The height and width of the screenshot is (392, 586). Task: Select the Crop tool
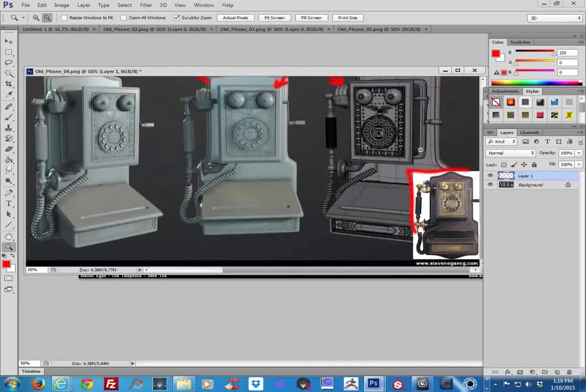(x=9, y=84)
